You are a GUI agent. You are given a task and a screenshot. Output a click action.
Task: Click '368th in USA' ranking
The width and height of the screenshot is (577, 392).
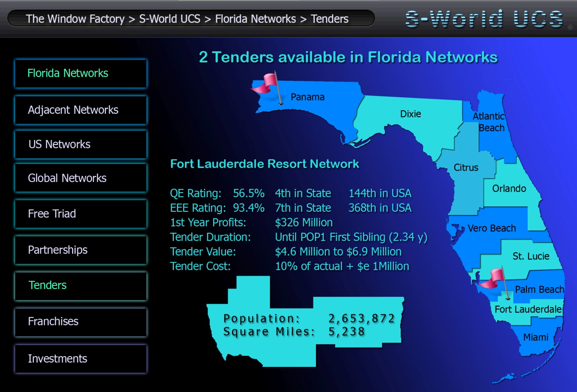click(380, 208)
